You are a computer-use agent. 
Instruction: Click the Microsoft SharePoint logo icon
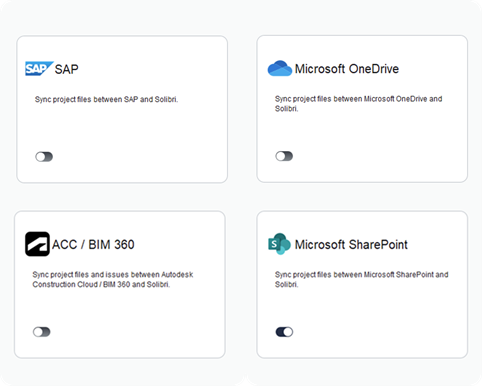[279, 244]
